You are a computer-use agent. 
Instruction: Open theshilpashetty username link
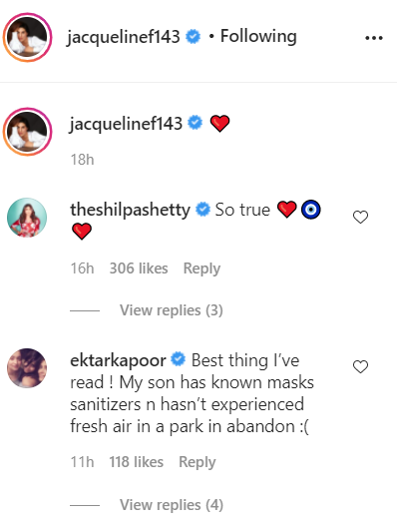coord(131,210)
